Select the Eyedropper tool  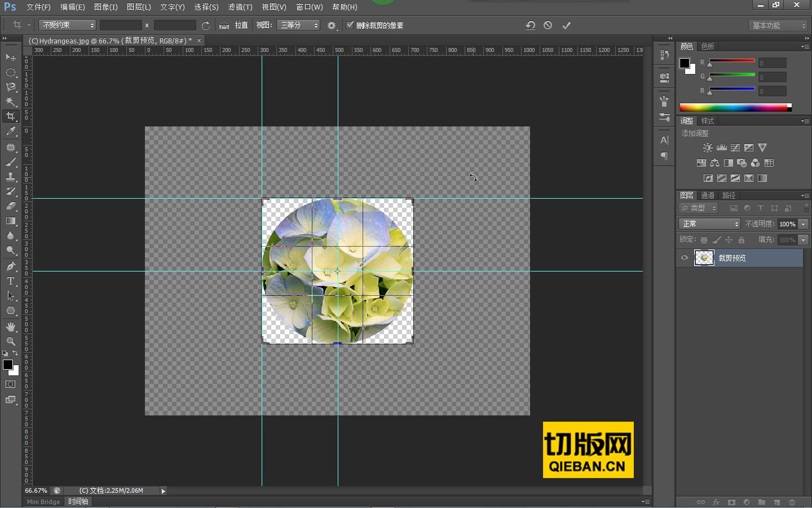pos(11,131)
